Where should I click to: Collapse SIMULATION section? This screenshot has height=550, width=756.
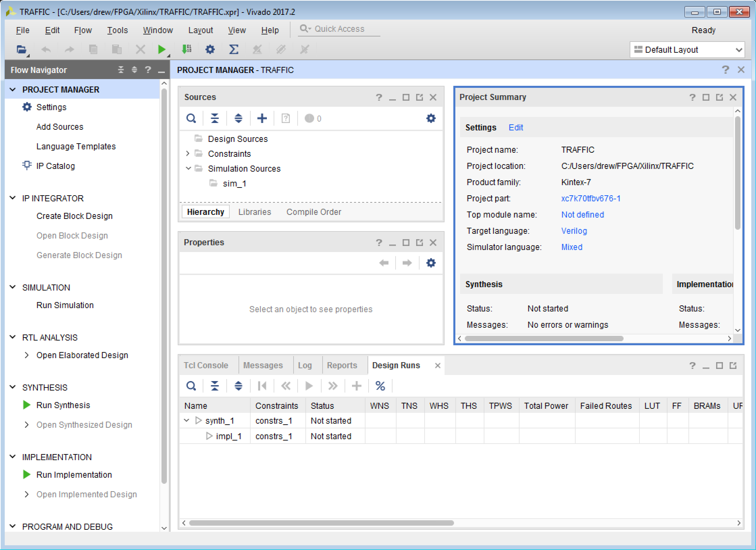coord(13,287)
